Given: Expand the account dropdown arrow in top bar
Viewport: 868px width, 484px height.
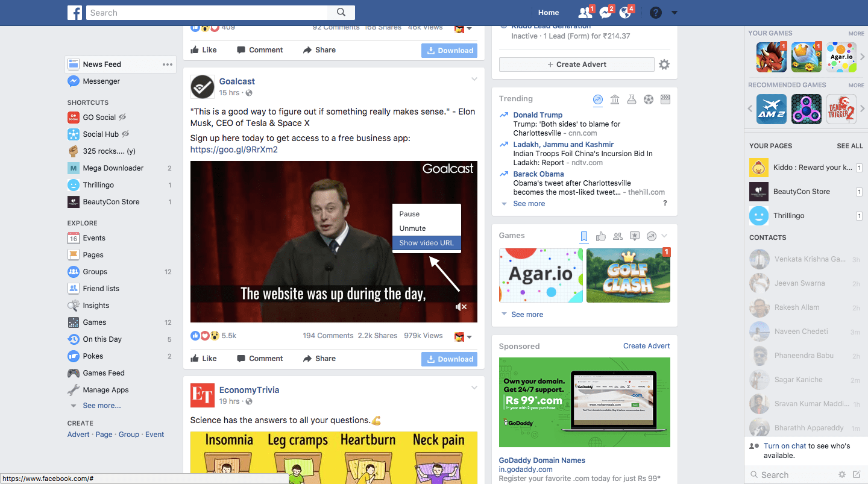Looking at the screenshot, I should click(x=675, y=13).
